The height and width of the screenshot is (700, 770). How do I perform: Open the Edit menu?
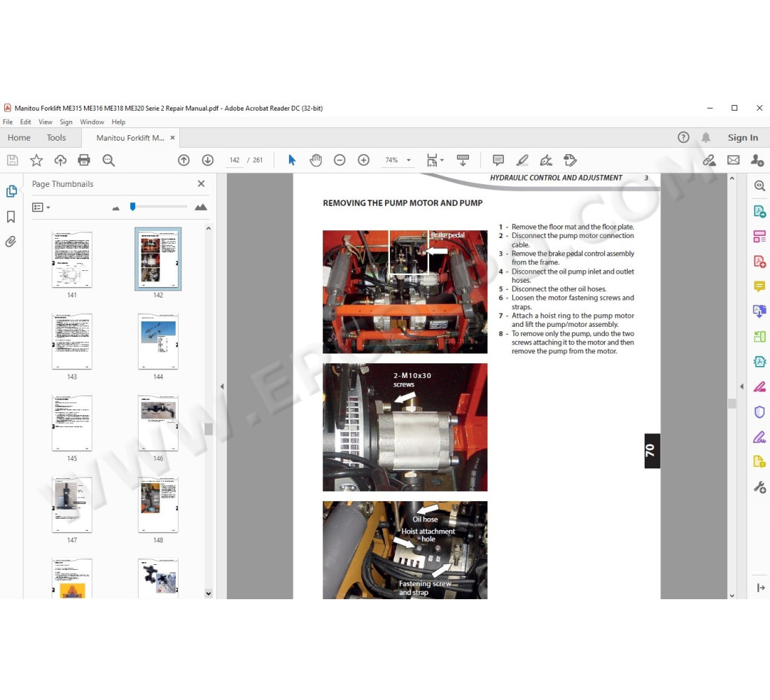point(25,122)
